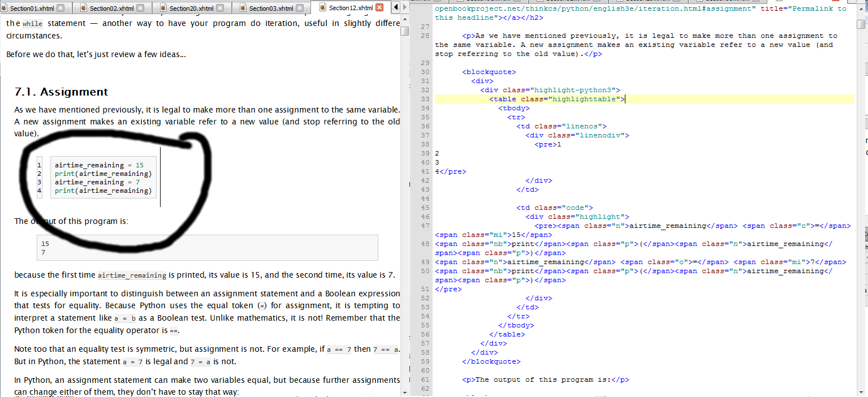The image size is (868, 397).
Task: Click the '</tbody>' closing tag line
Action: tap(516, 325)
